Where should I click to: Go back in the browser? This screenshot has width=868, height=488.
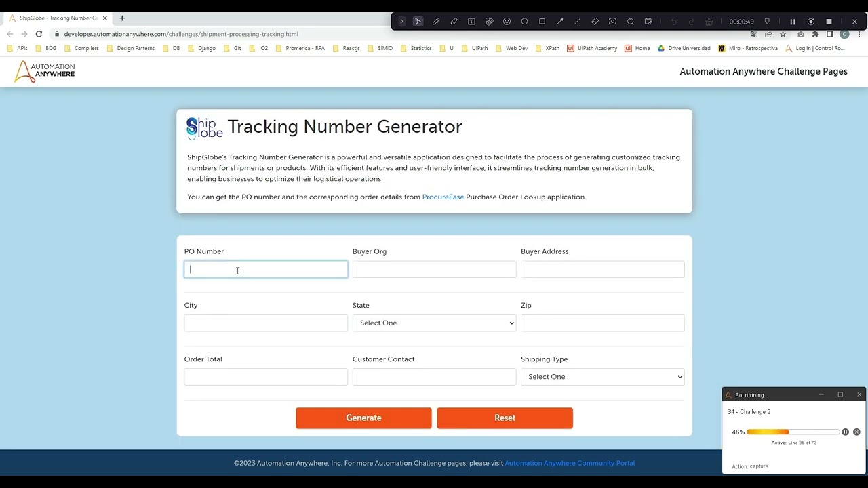click(9, 34)
